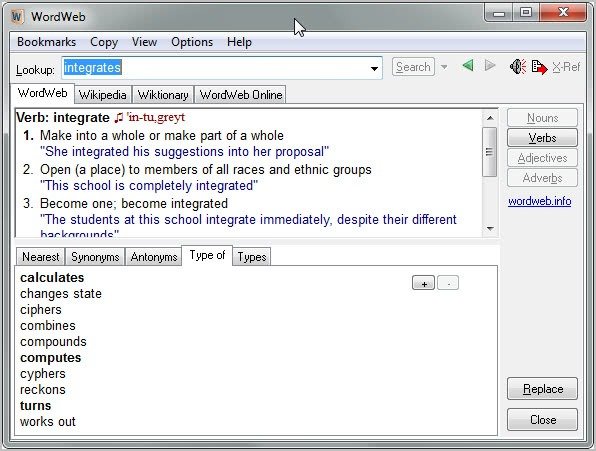Click definition 'Become one; become integrated'
Viewport: 596px width, 451px height.
(134, 204)
